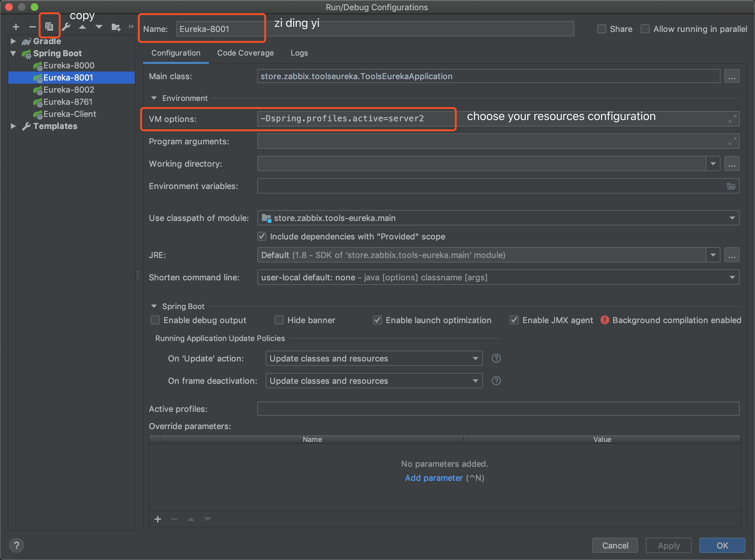755x560 pixels.
Task: Enable the Share checkbox
Action: pos(601,29)
